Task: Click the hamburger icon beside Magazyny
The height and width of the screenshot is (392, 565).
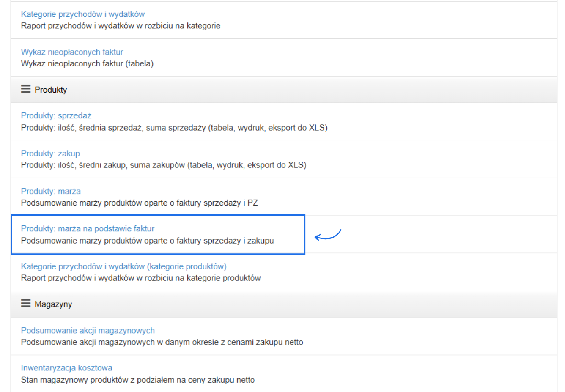Action: point(26,304)
